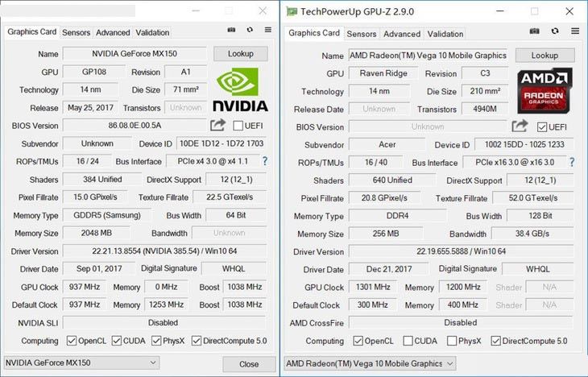Switch to Sensors tab in AMD window
Screen dimensions: 588x377
click(362, 34)
